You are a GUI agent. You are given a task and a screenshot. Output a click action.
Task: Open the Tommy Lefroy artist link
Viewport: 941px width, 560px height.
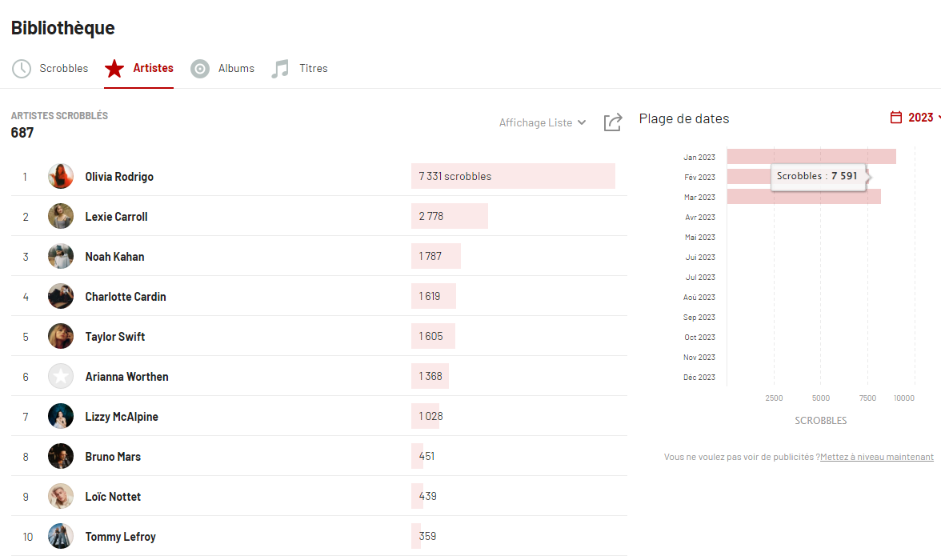(120, 537)
